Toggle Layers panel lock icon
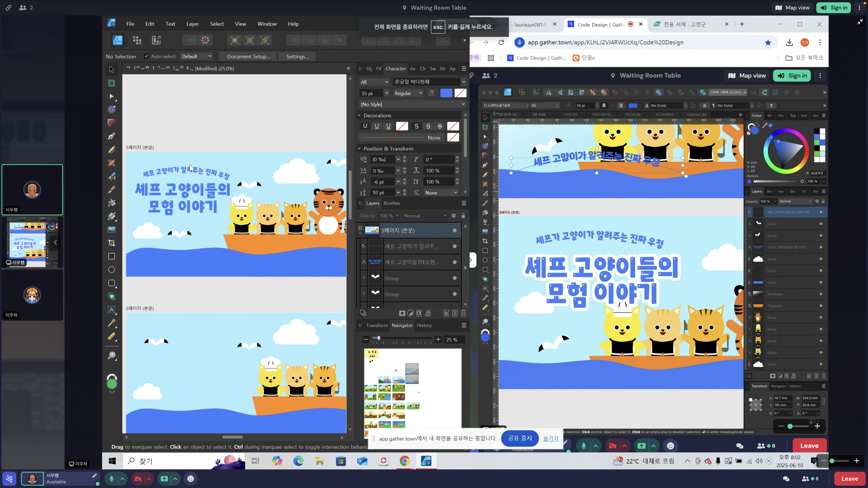The width and height of the screenshot is (868, 488). pyautogui.click(x=463, y=216)
